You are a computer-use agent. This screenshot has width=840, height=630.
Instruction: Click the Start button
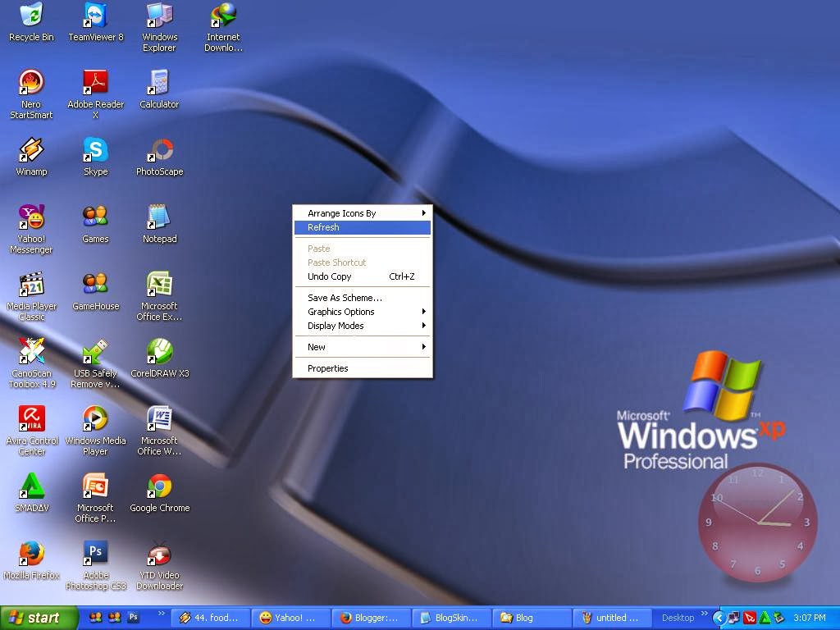coord(39,618)
